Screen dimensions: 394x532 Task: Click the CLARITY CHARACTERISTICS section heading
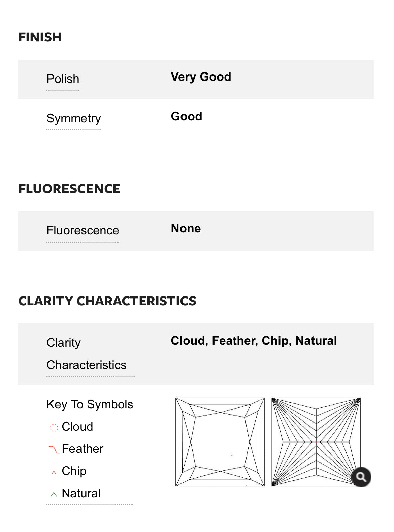point(107,301)
